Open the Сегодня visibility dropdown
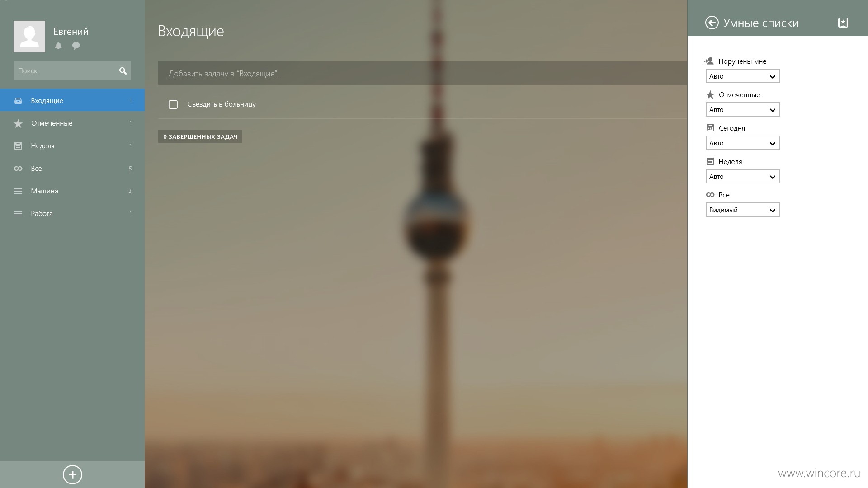Viewport: 868px width, 488px height. (x=743, y=143)
